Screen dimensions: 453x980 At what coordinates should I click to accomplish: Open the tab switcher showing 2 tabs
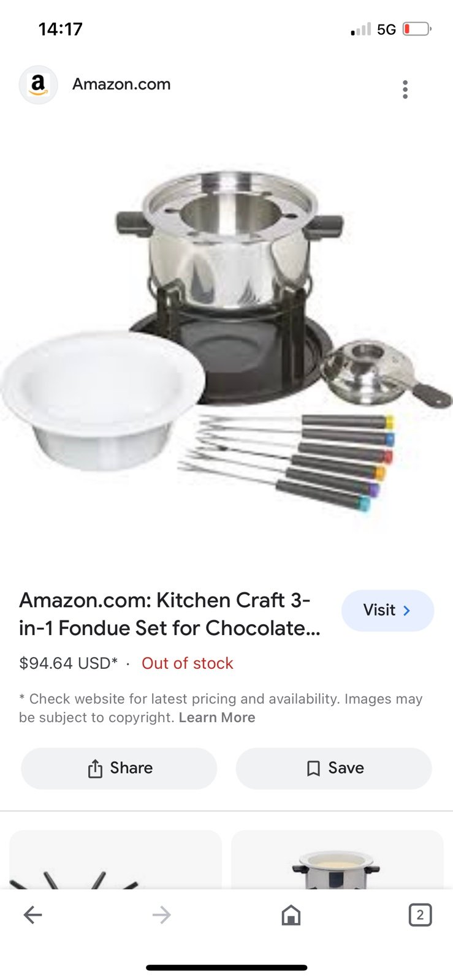(420, 915)
